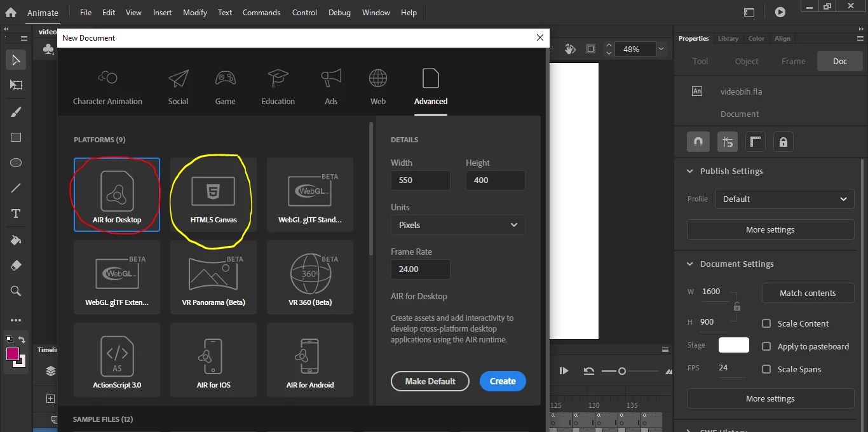The width and height of the screenshot is (868, 432).
Task: Click the add layer plus icon
Action: (x=50, y=399)
